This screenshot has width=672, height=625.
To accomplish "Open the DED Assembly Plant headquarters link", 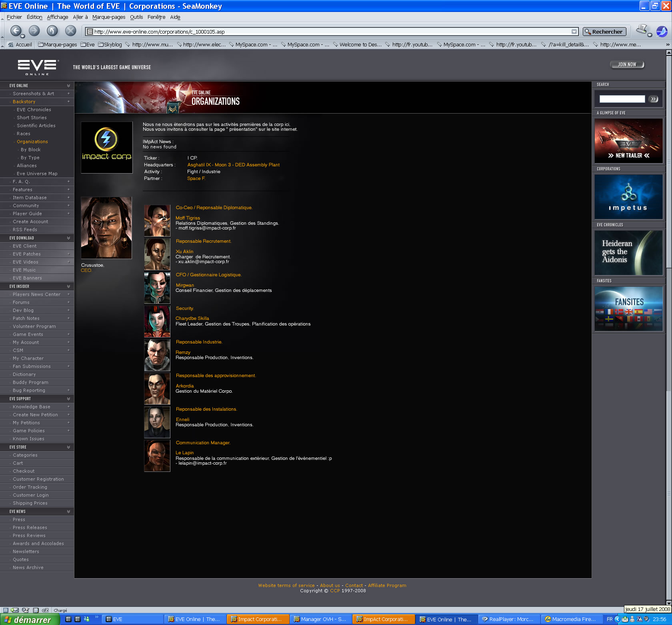I will pos(234,165).
